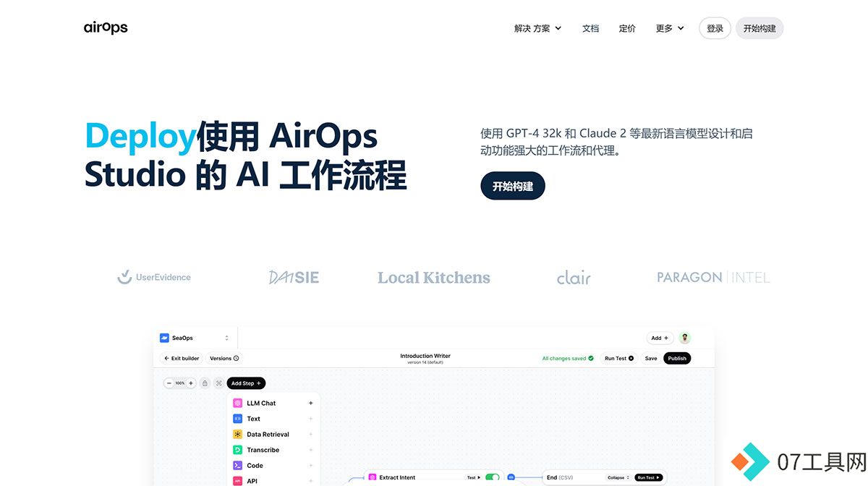Add the API step with plus
The width and height of the screenshot is (868, 486).
tap(311, 481)
